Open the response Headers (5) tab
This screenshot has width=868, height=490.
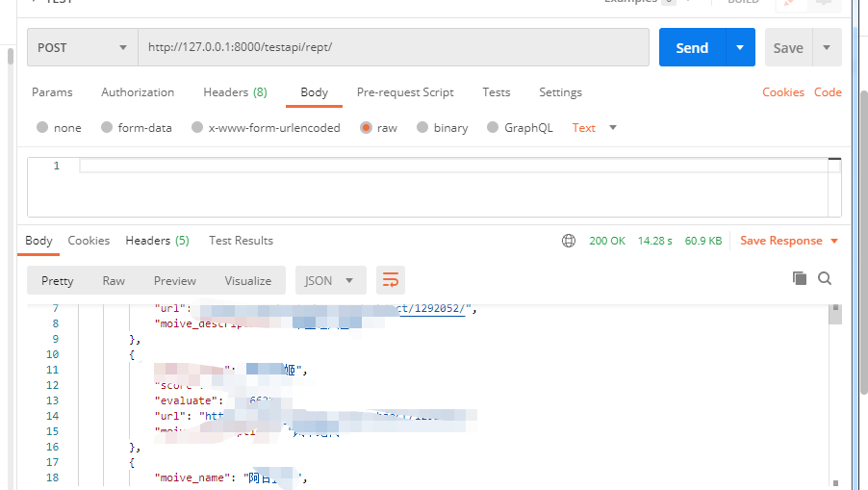pyautogui.click(x=157, y=241)
